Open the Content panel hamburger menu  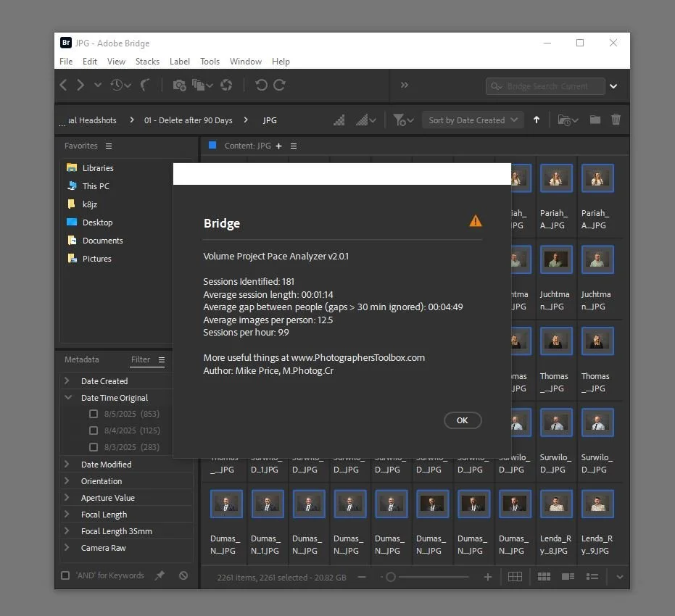[x=294, y=146]
